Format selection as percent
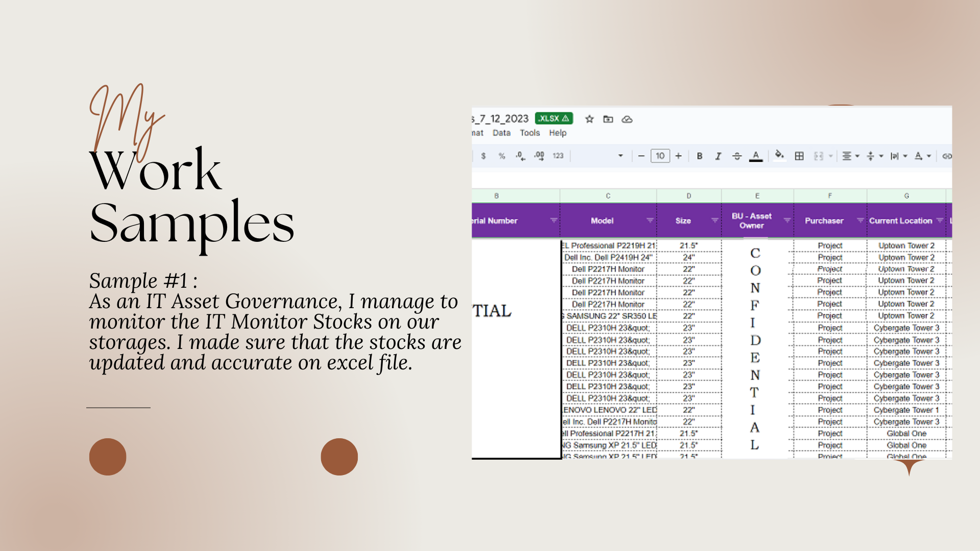The width and height of the screenshot is (980, 551). pyautogui.click(x=502, y=156)
